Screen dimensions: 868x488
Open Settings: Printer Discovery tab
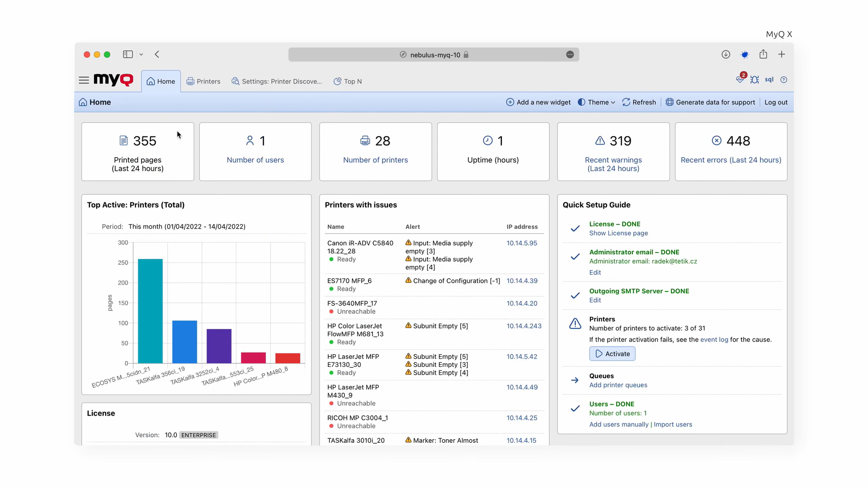[x=277, y=81]
